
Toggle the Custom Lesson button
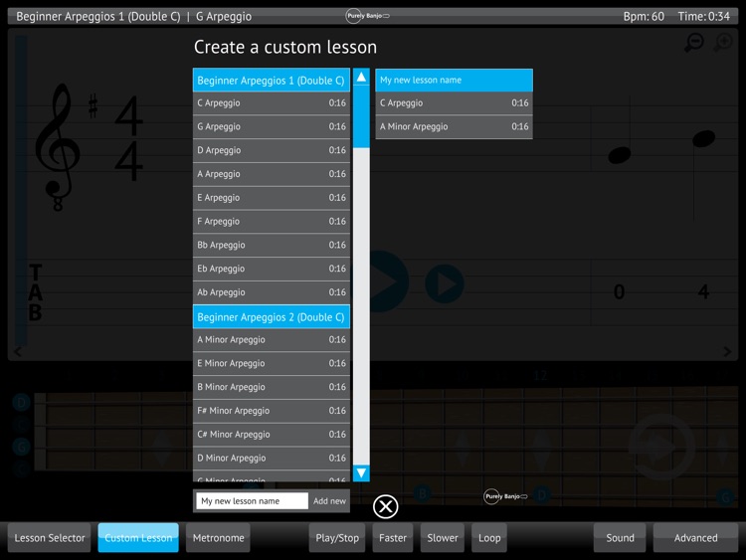[138, 538]
